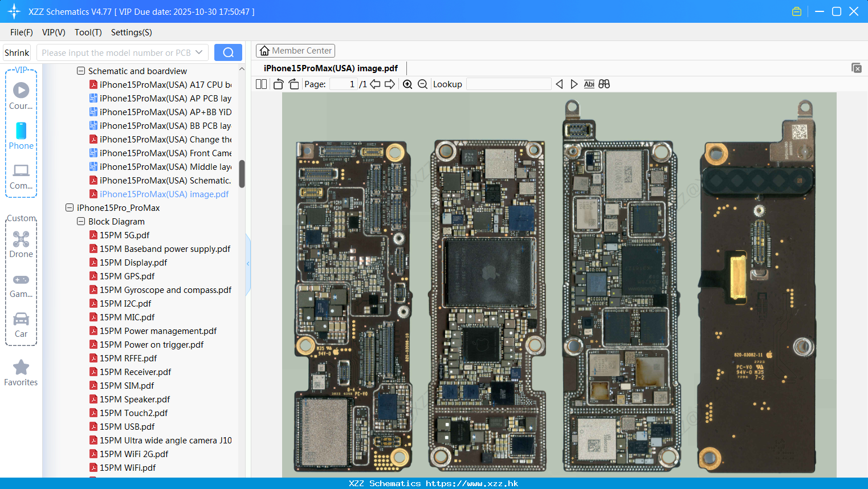Zoom in on the PDF
The width and height of the screenshot is (868, 489).
pyautogui.click(x=407, y=84)
